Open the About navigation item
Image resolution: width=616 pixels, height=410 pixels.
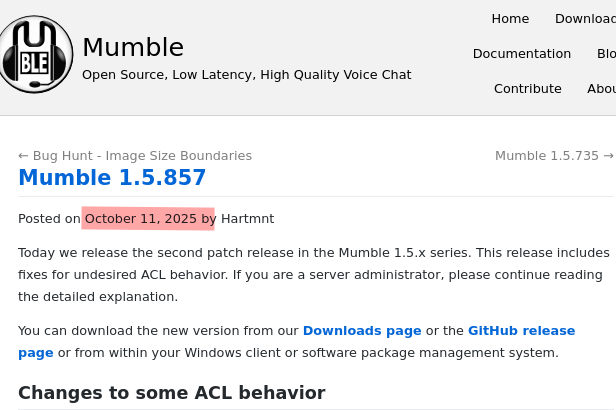(602, 89)
